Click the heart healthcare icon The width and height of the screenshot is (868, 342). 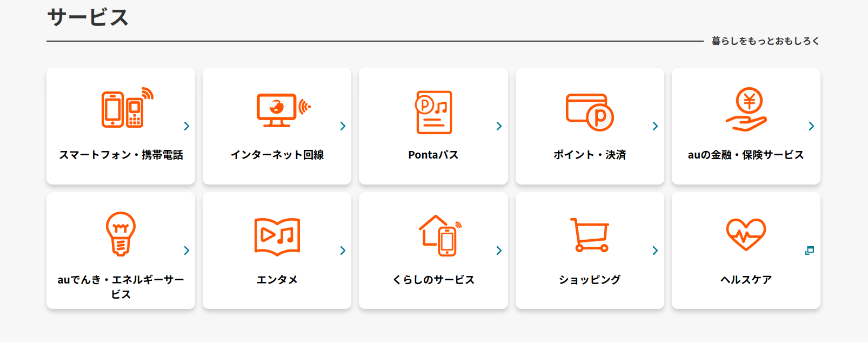(x=746, y=234)
